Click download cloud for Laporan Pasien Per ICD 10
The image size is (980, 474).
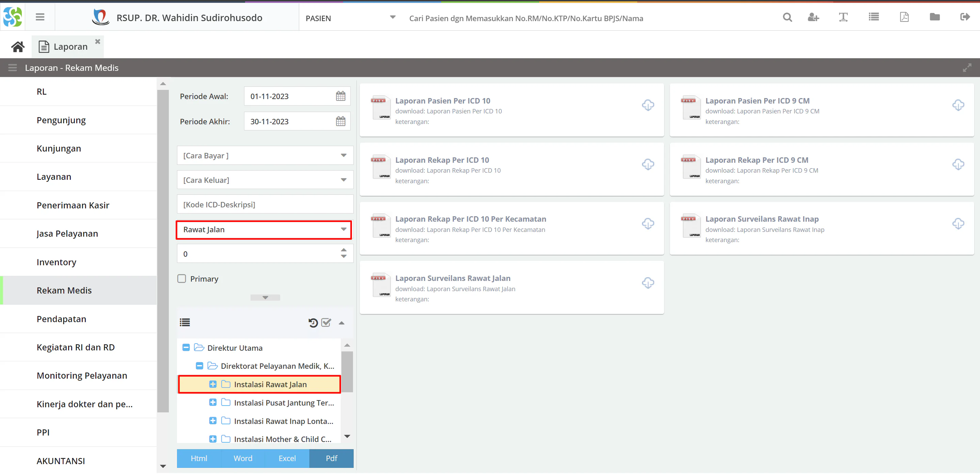647,105
